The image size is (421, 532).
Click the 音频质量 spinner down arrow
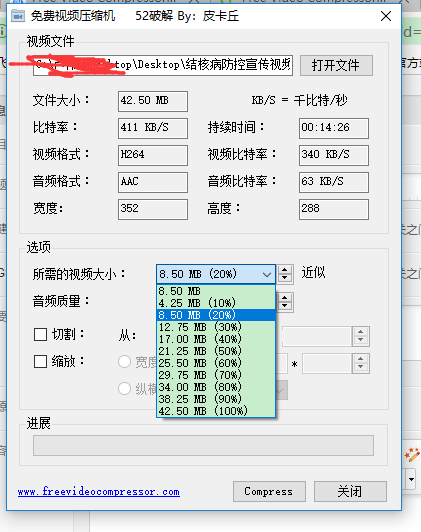(x=285, y=306)
